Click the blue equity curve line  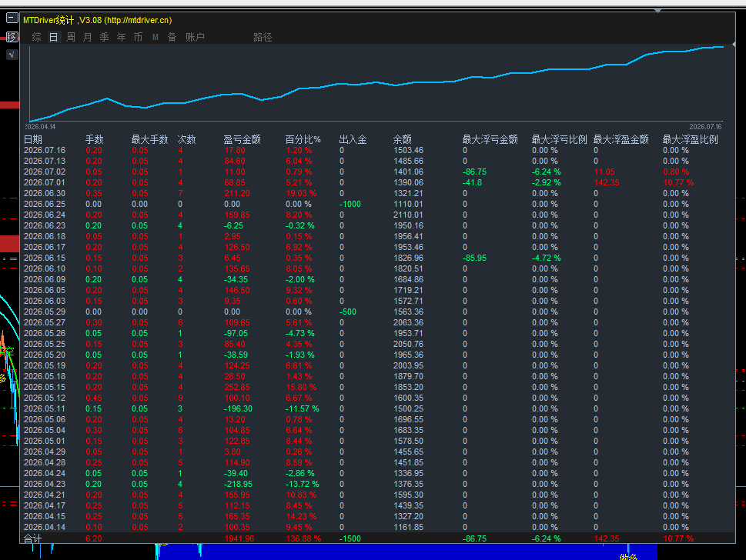[376, 83]
